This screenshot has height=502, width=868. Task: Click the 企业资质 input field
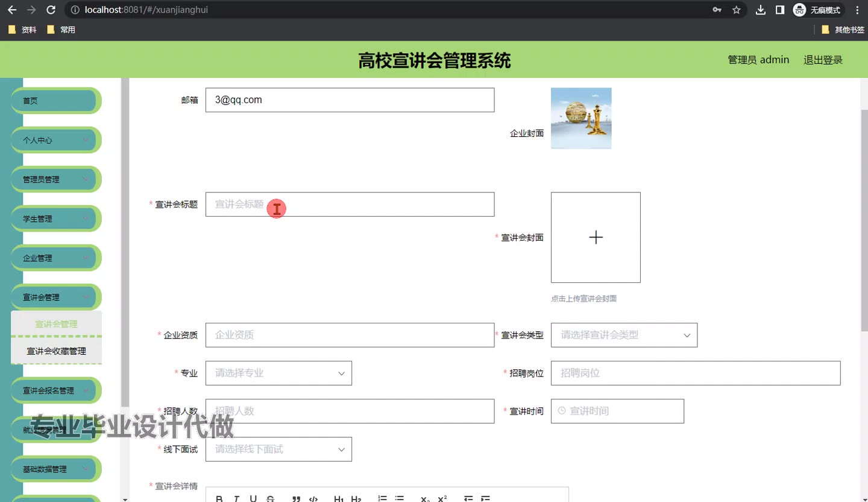350,335
